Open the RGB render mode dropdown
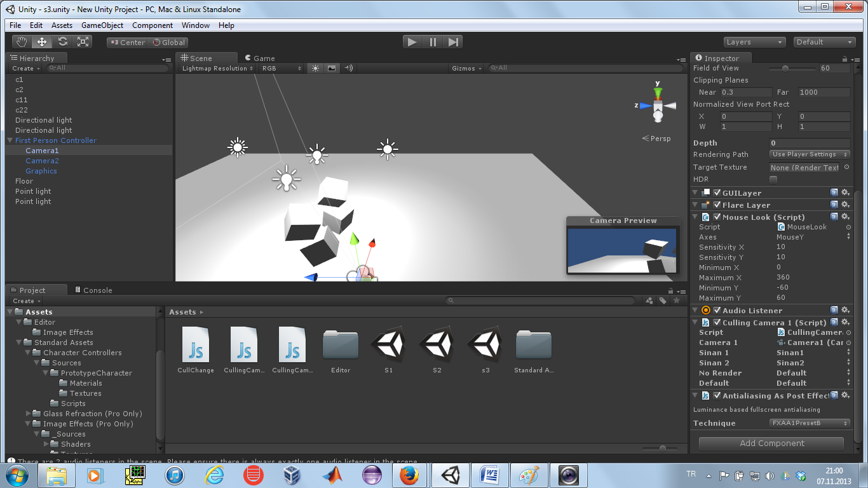The width and height of the screenshot is (868, 488). (x=282, y=68)
